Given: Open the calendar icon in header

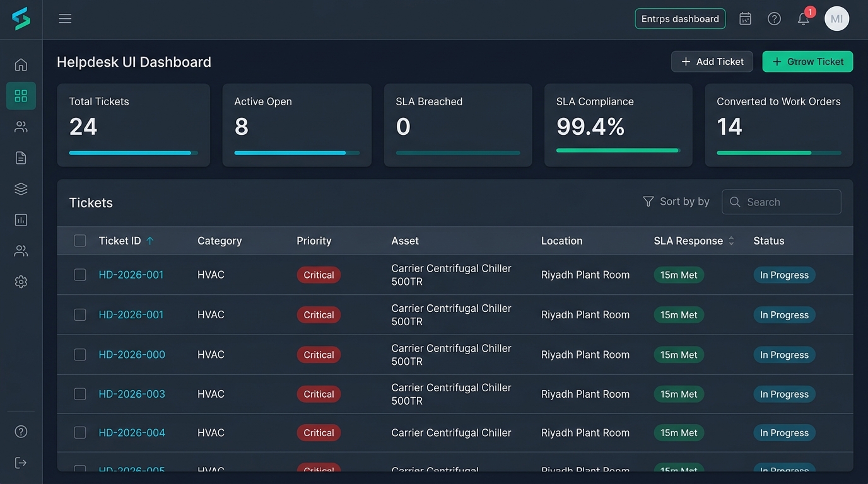Looking at the screenshot, I should pyautogui.click(x=745, y=19).
